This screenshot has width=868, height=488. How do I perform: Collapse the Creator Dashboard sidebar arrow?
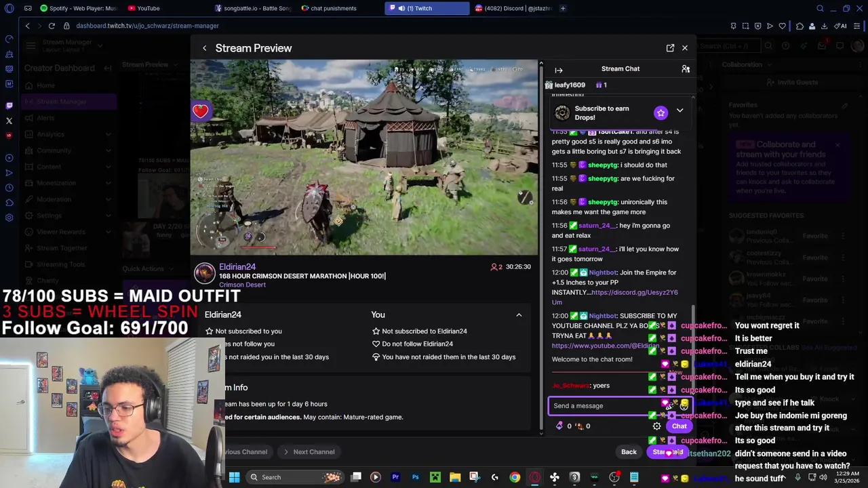[x=108, y=68]
